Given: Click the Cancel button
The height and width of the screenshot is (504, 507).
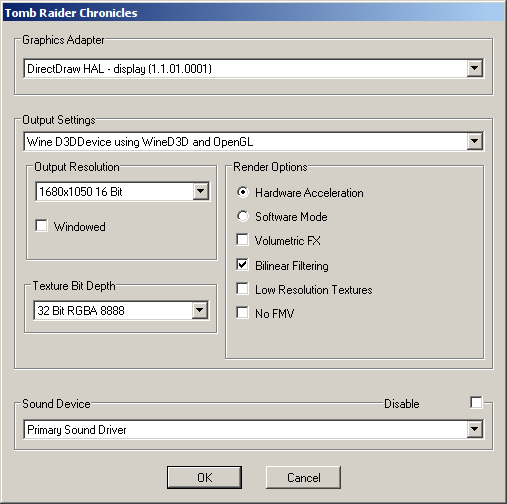Looking at the screenshot, I should (303, 477).
